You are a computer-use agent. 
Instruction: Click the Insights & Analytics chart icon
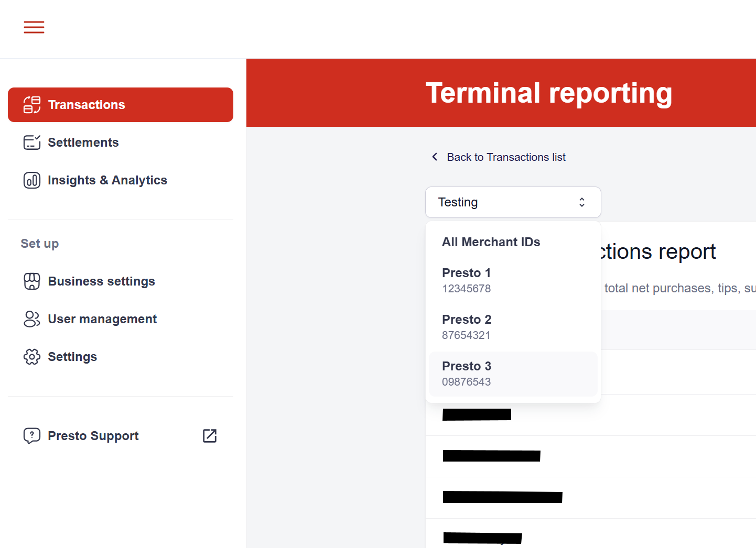pyautogui.click(x=32, y=180)
